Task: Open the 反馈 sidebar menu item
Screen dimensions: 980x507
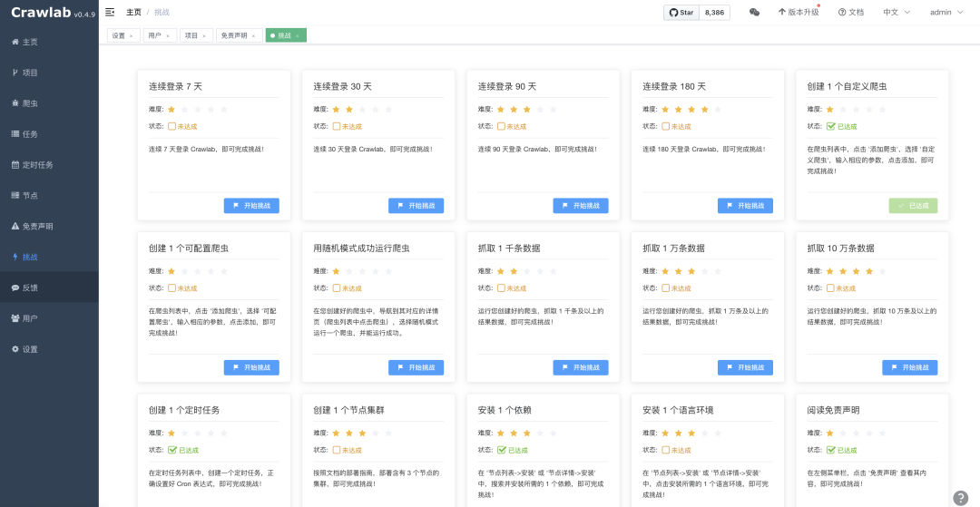Action: coord(49,288)
